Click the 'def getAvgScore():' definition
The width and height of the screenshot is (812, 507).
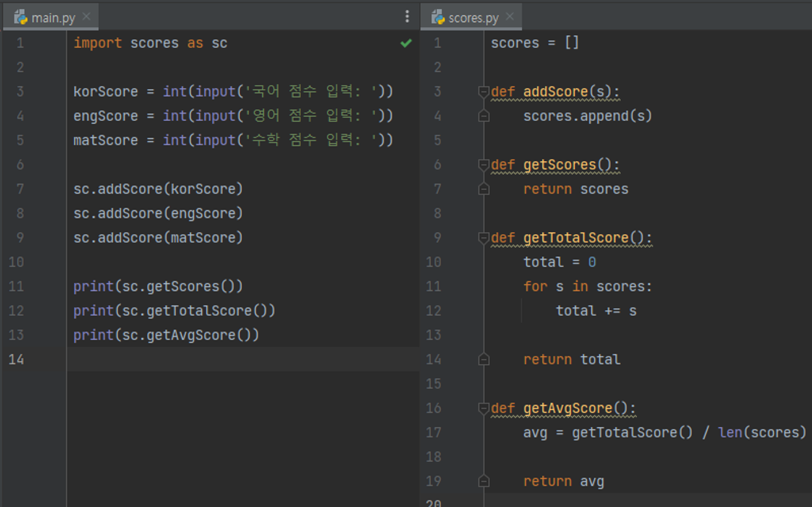563,408
